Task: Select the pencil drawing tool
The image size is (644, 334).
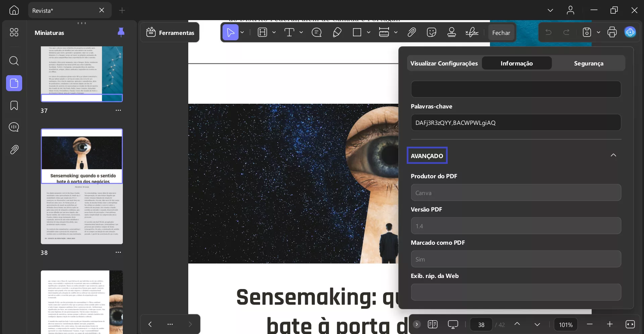Action: point(337,32)
